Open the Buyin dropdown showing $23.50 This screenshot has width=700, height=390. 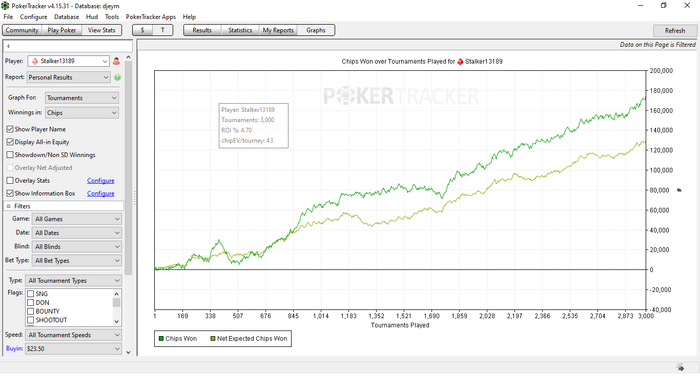click(73, 349)
